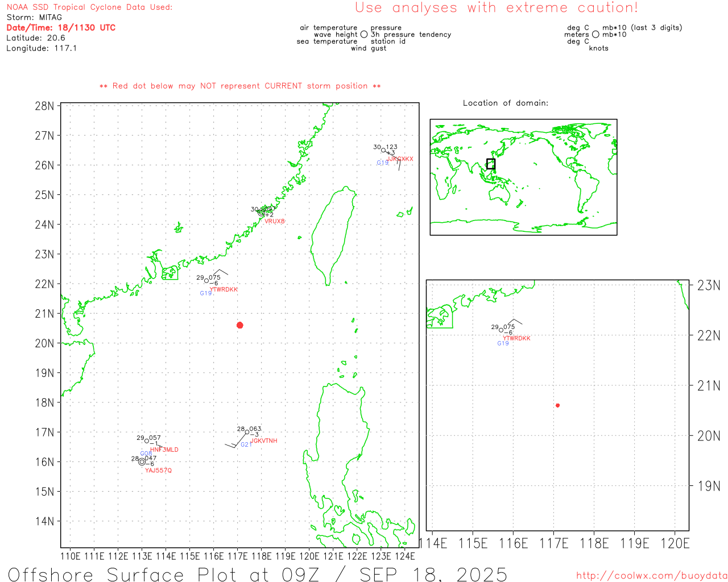Click the 'Use analyses with extreme caution!' warning
This screenshot has width=728, height=582.
(497, 8)
